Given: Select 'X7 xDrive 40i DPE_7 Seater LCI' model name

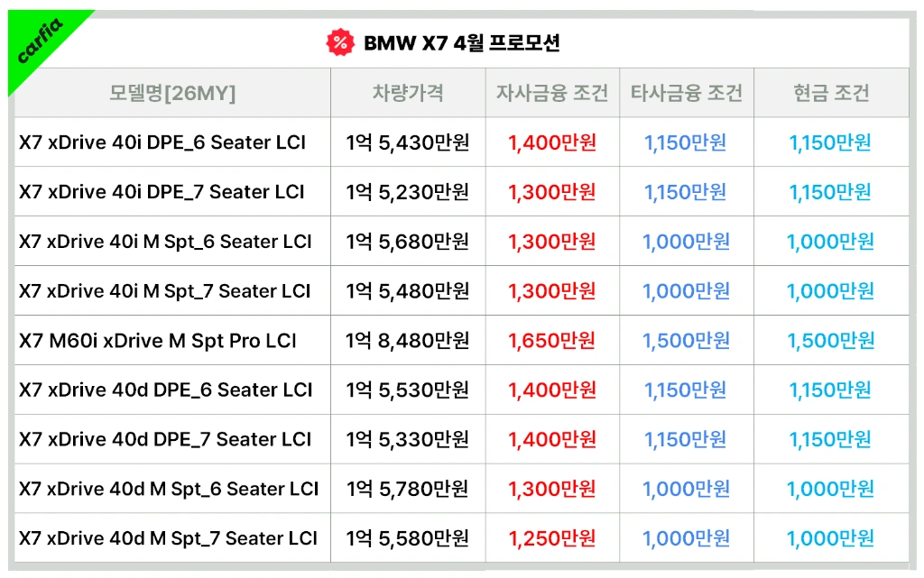Looking at the screenshot, I should pyautogui.click(x=162, y=192).
